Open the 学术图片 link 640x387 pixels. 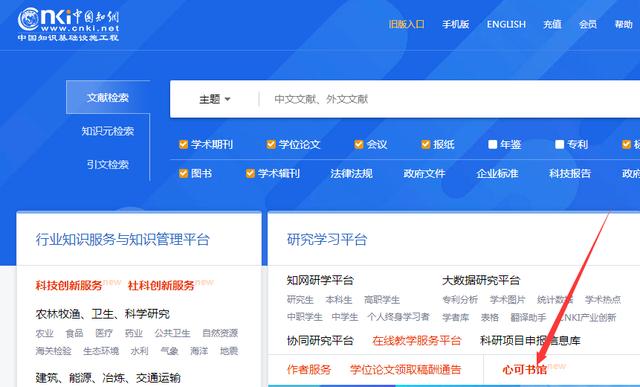tap(507, 300)
